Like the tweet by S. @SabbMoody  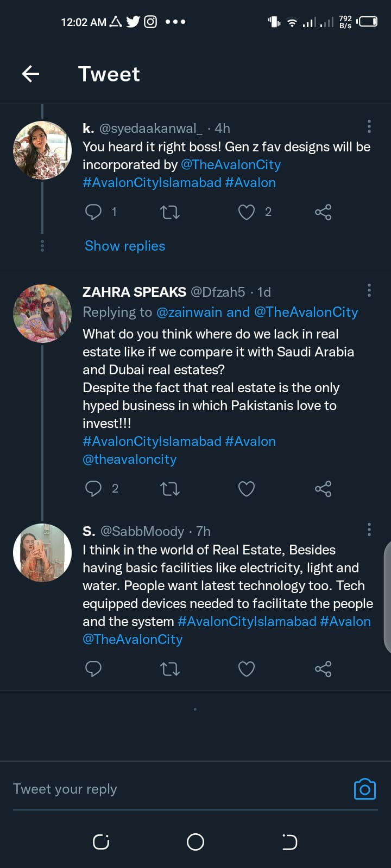click(x=247, y=669)
